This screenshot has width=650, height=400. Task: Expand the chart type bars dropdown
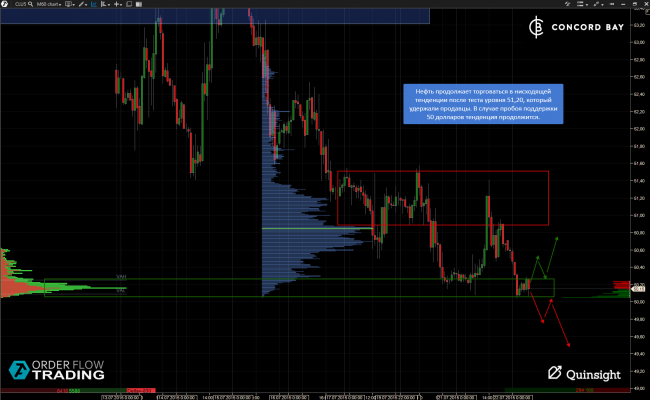point(105,4)
